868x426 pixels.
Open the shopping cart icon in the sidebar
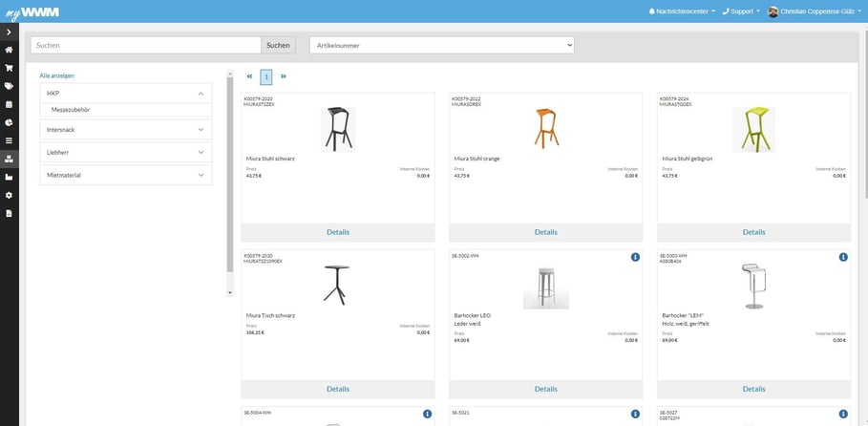9,68
